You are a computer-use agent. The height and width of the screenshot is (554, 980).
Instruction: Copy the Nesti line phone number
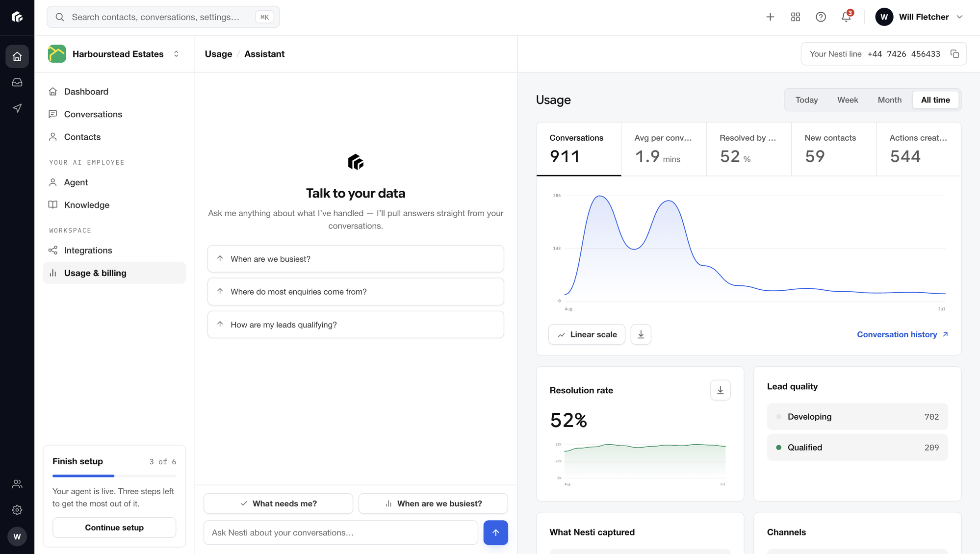click(x=954, y=54)
